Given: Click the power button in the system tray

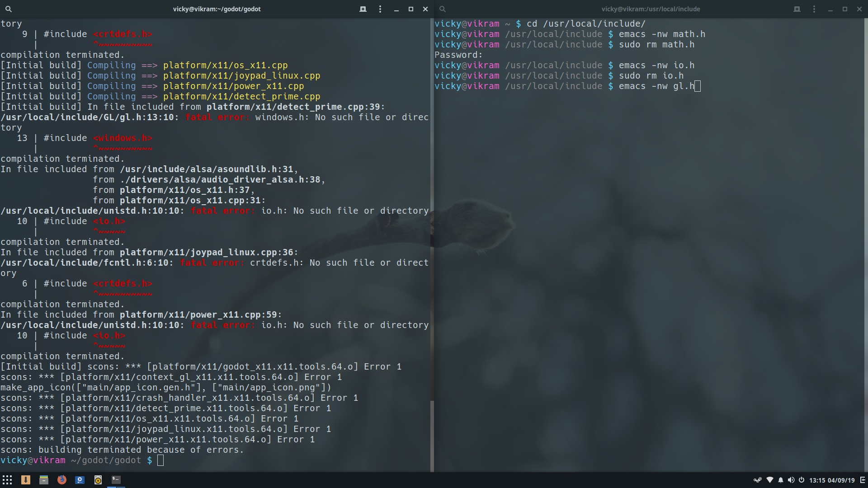Looking at the screenshot, I should point(801,480).
